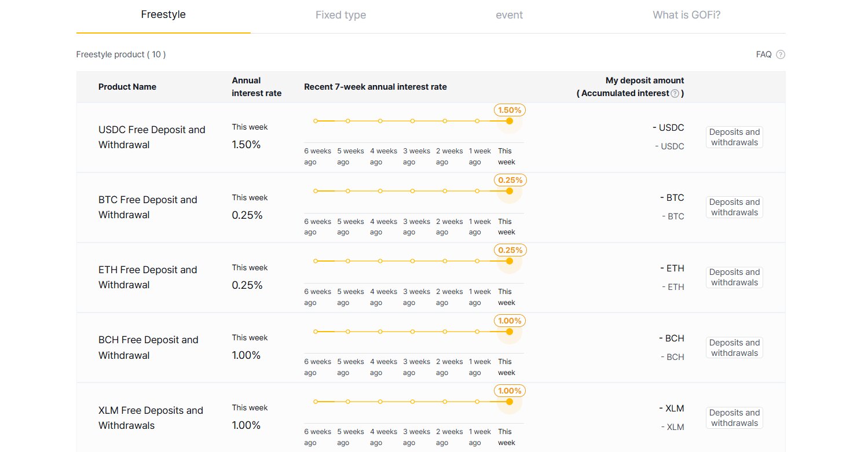Image resolution: width=868 pixels, height=452 pixels.
Task: Open the event tab
Action: coord(510,15)
